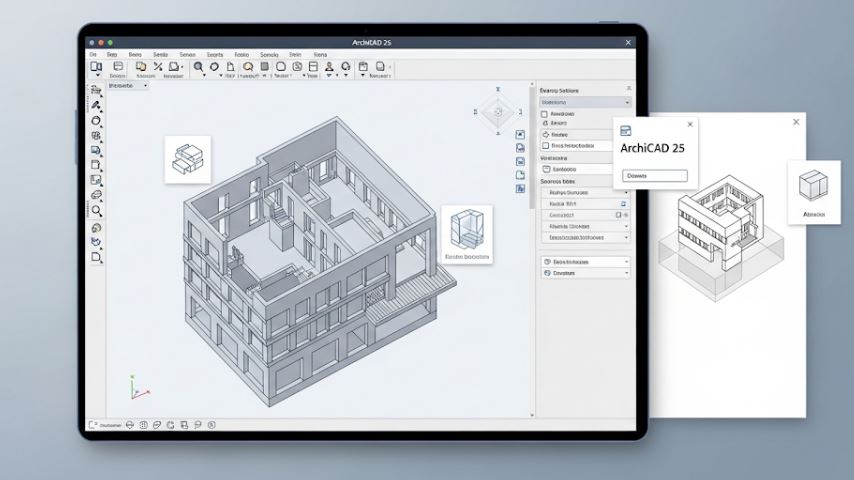The width and height of the screenshot is (854, 480).
Task: Toggle the second checkbox above the Vorstacsina label
Action: point(545,145)
